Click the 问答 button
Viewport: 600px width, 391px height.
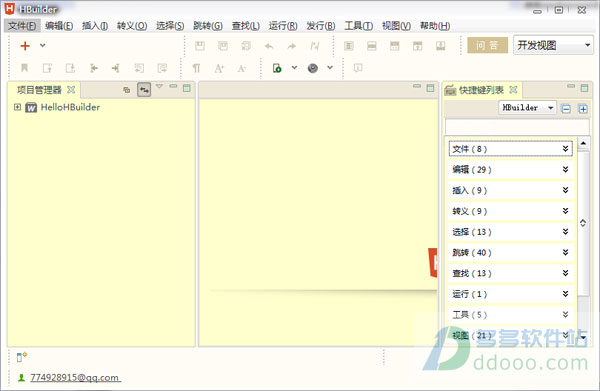488,45
